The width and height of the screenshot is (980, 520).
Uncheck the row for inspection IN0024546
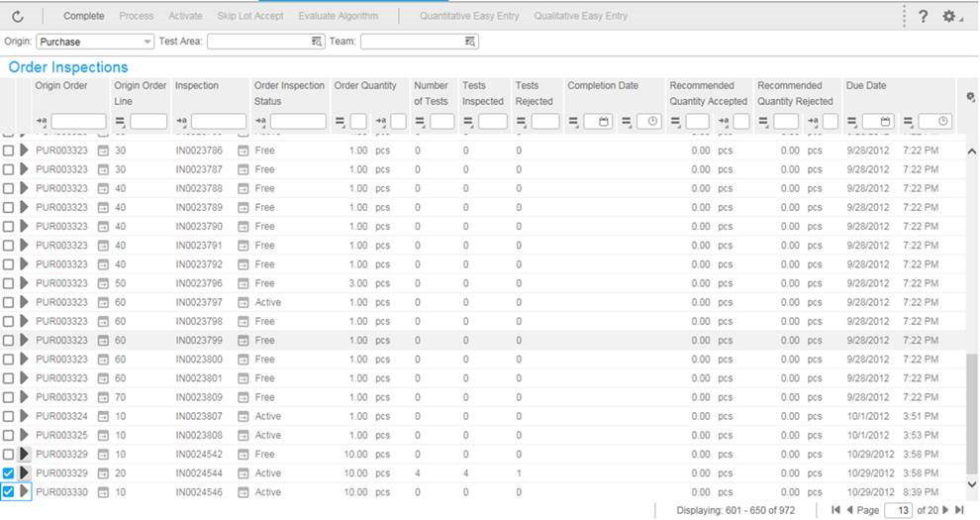click(x=9, y=492)
